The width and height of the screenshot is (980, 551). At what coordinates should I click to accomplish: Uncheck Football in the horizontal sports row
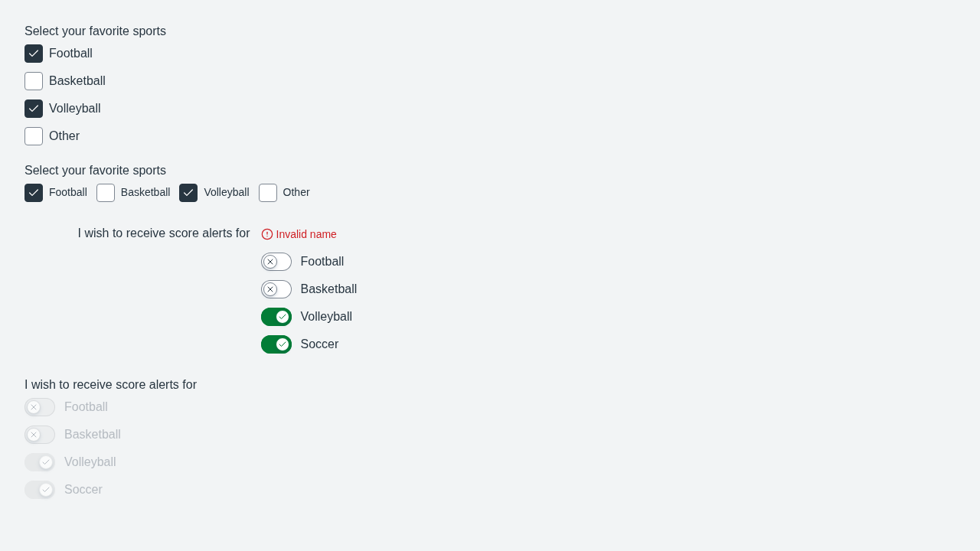tap(34, 193)
